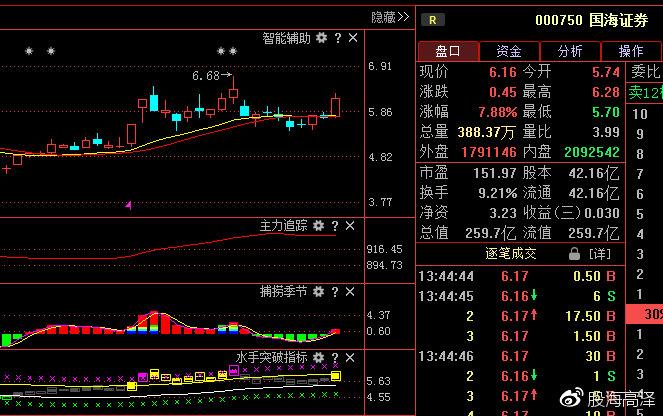The image size is (663, 416).
Task: Toggle the lock icon beside 逐笔成交
Action: [x=574, y=254]
